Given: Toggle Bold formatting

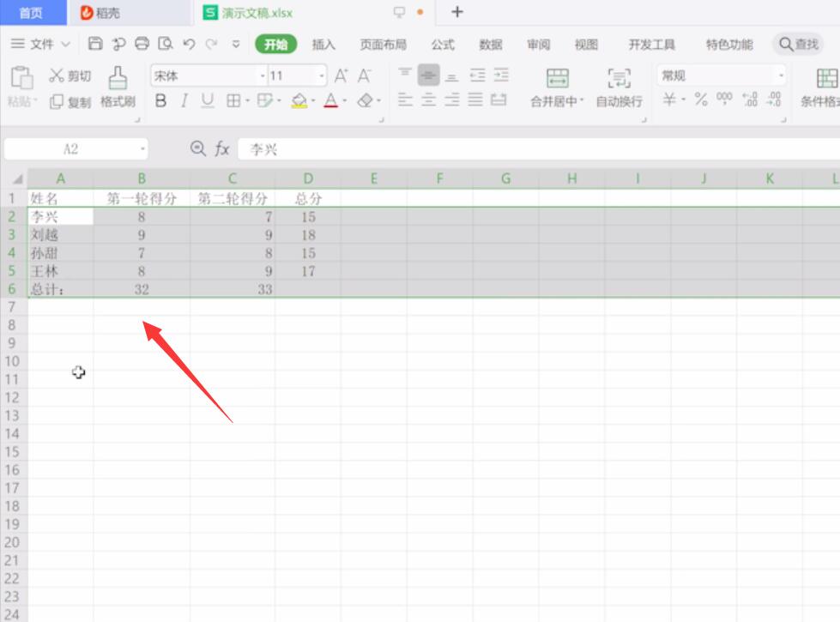Looking at the screenshot, I should pyautogui.click(x=160, y=100).
